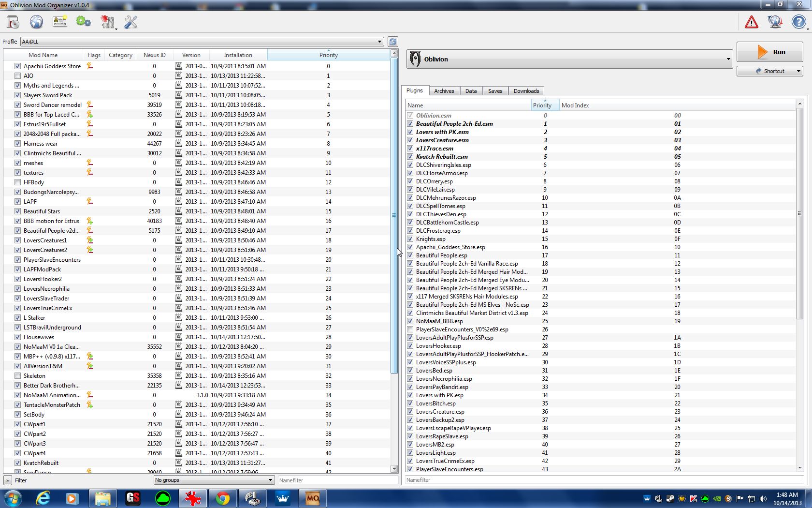Uncheck the Kvatch Rebuilt.esm plugin checkbox
This screenshot has height=508, width=812.
(x=410, y=157)
